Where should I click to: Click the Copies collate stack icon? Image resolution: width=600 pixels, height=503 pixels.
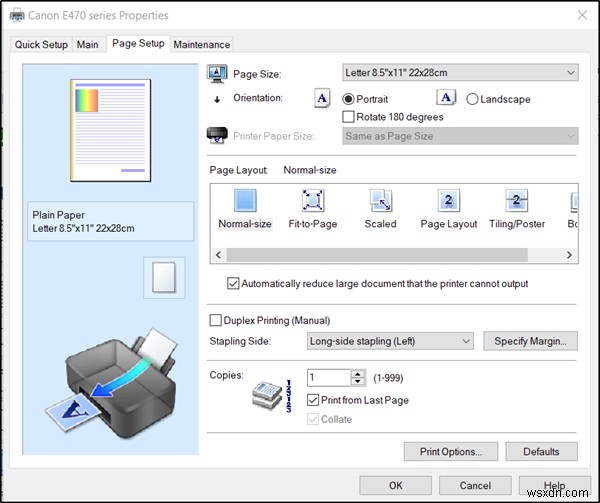[267, 396]
